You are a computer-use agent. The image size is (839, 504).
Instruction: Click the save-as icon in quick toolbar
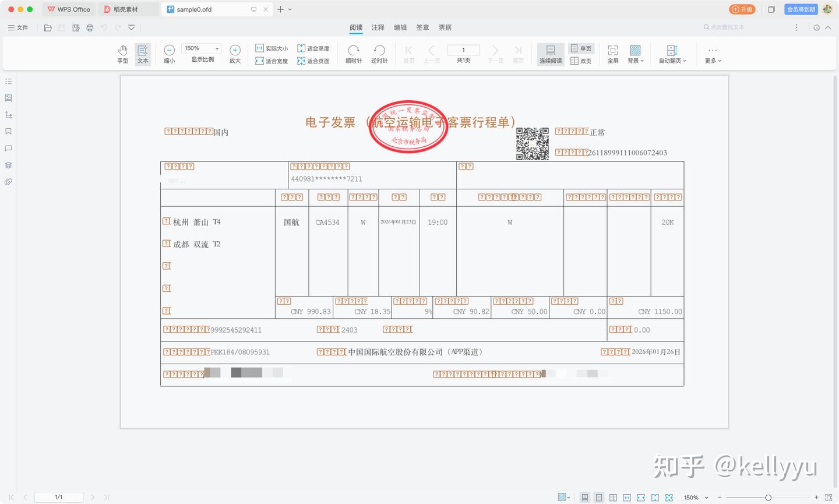[x=76, y=27]
